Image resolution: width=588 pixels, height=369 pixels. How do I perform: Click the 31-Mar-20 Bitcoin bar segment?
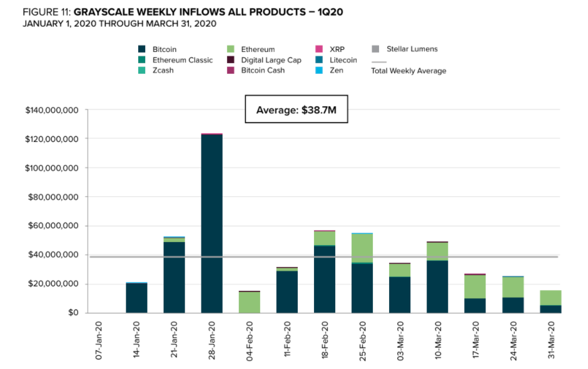tap(550, 310)
